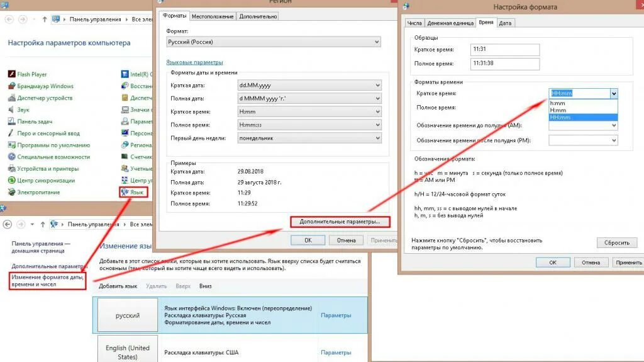Viewport: 644px width, 362px height.
Task: Switch to the Числа tab
Action: coord(414,23)
